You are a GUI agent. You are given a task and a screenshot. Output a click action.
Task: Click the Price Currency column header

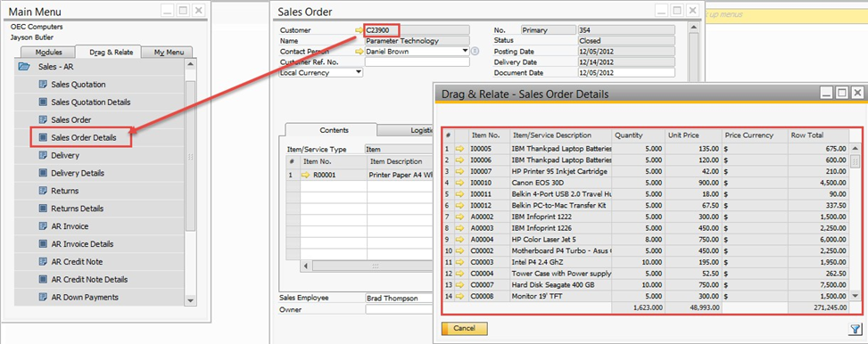755,135
